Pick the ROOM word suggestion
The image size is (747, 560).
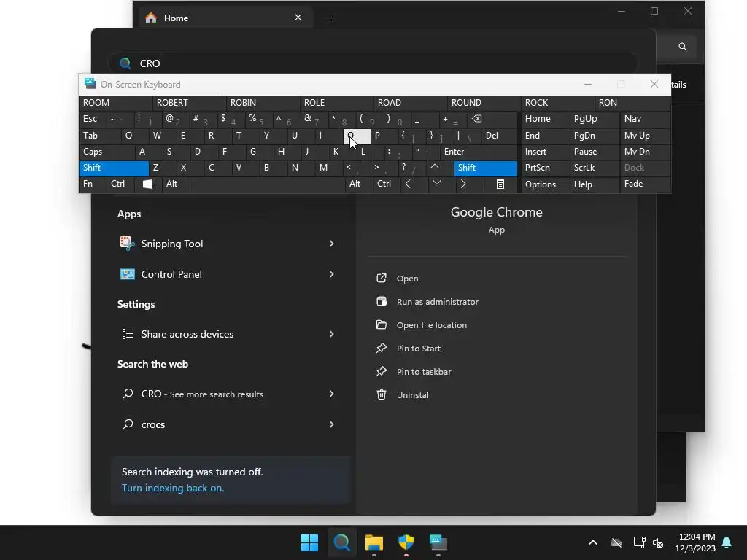(116, 103)
